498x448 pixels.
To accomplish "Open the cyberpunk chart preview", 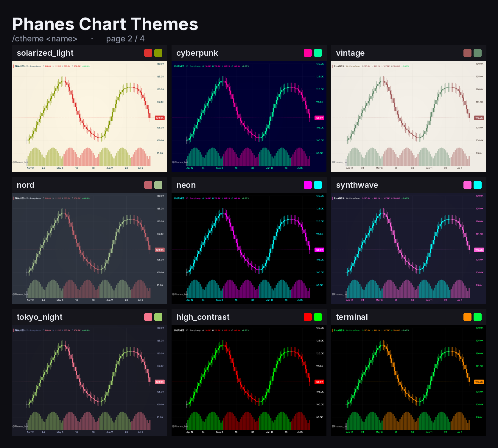I will tap(249, 116).
